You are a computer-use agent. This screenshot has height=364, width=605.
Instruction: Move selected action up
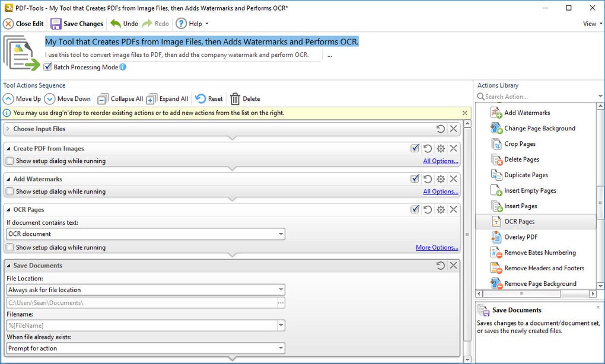tap(22, 99)
